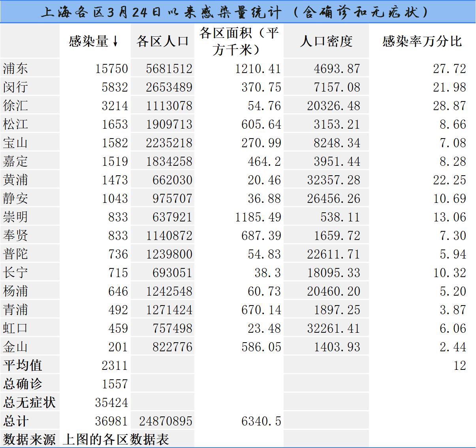Image resolution: width=476 pixels, height=448 pixels.
Task: Select the 总确诊 row label
Action: point(22,384)
